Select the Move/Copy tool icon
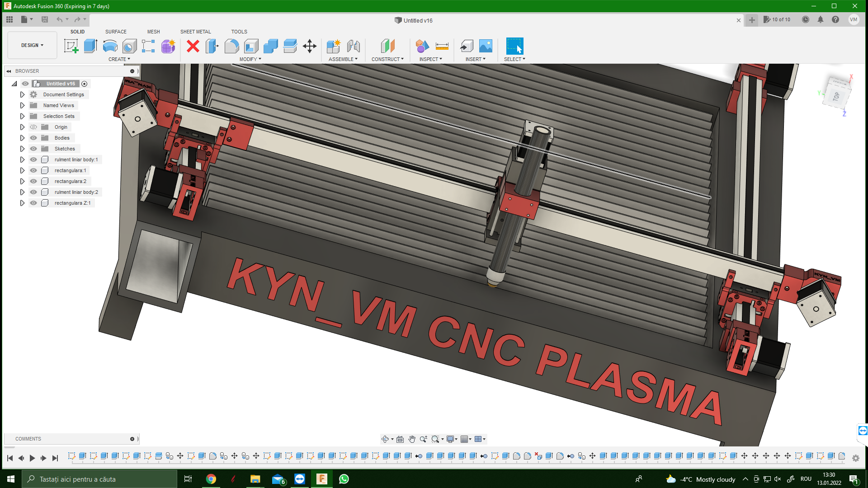This screenshot has width=868, height=488. point(310,46)
